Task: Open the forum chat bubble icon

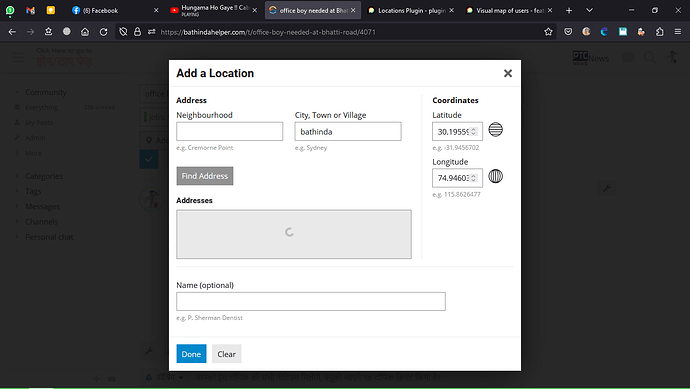Action: pyautogui.click(x=628, y=58)
